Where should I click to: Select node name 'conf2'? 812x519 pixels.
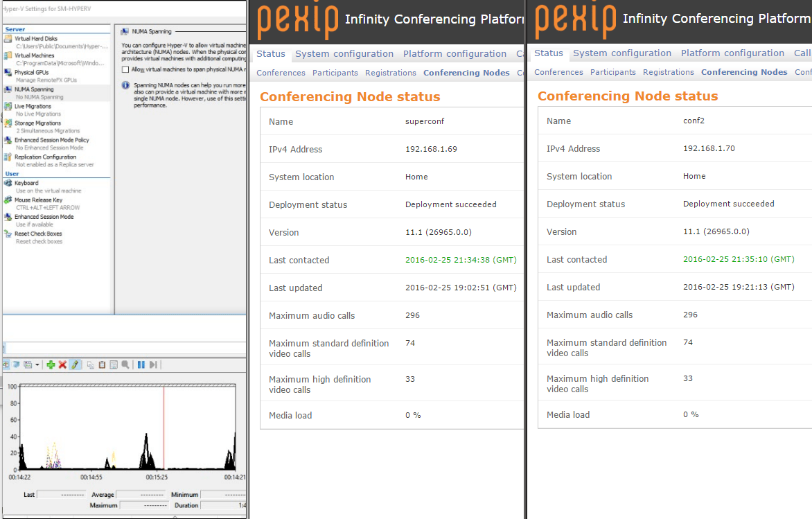(x=694, y=121)
